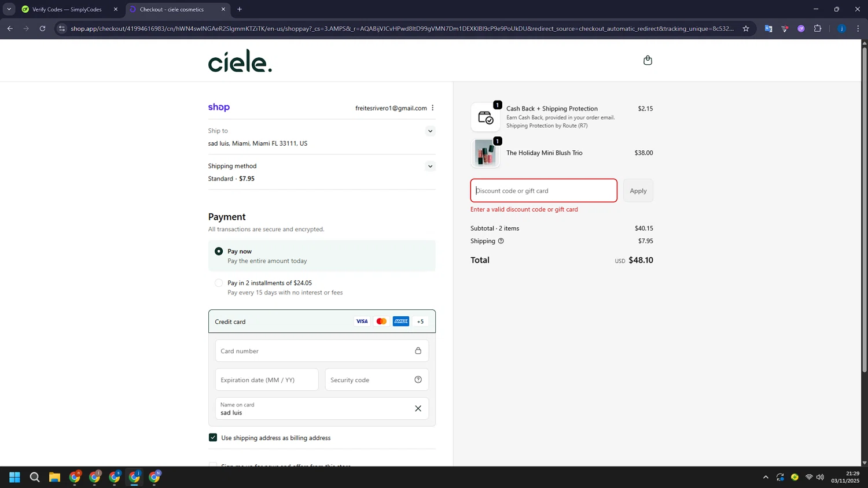The height and width of the screenshot is (488, 868).
Task: Click the browser address bar URL
Action: pos(402,28)
